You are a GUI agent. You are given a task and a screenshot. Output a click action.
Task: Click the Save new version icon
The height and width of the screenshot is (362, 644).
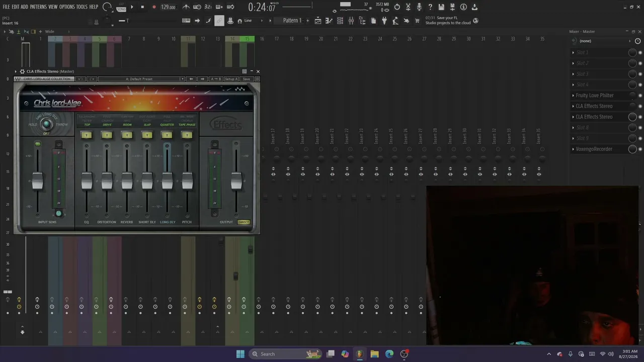452,7
